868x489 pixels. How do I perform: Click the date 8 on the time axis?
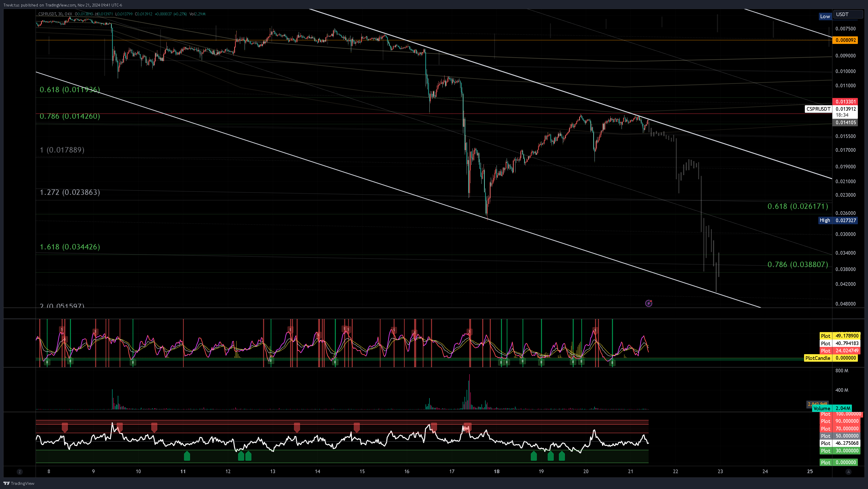[49, 472]
